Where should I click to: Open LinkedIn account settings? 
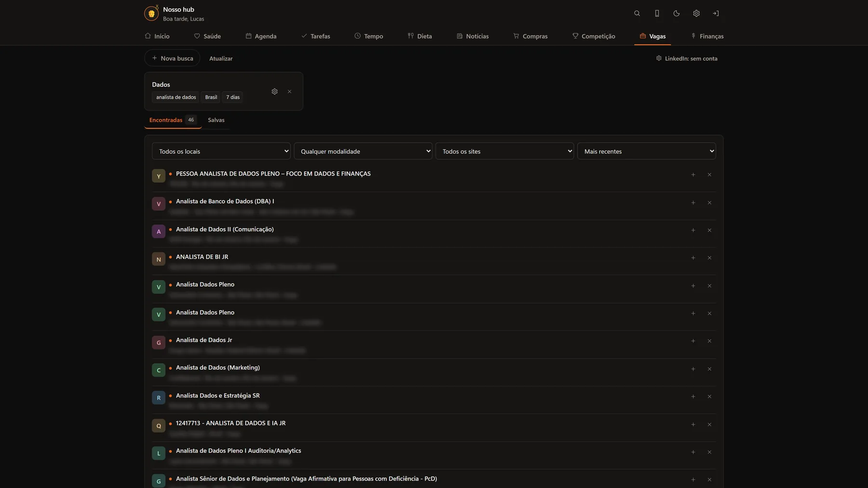tap(687, 58)
